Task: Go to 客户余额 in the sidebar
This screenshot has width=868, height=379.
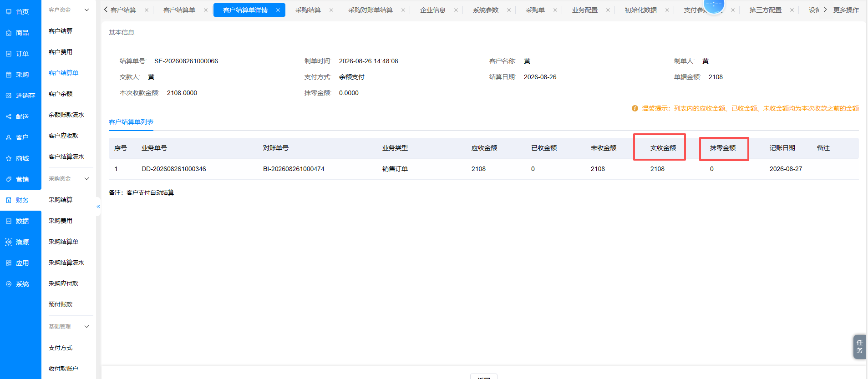Action: (x=61, y=94)
